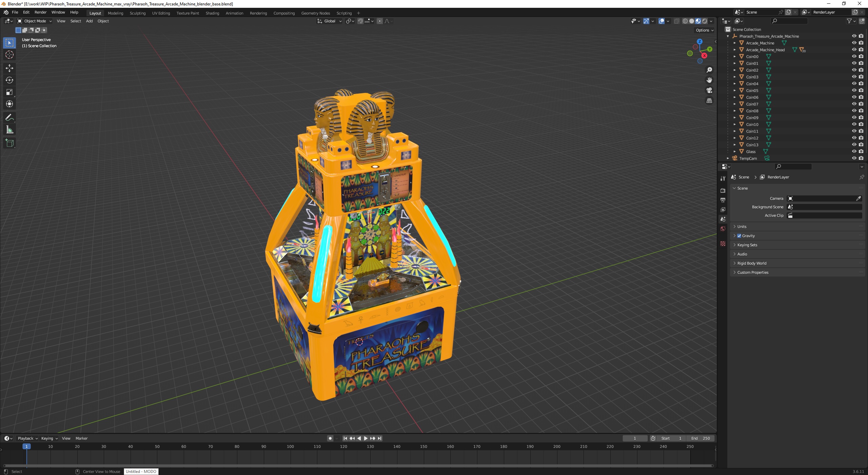The height and width of the screenshot is (475, 868).
Task: Expand Arcade_Machine_Head tree item
Action: click(x=734, y=50)
